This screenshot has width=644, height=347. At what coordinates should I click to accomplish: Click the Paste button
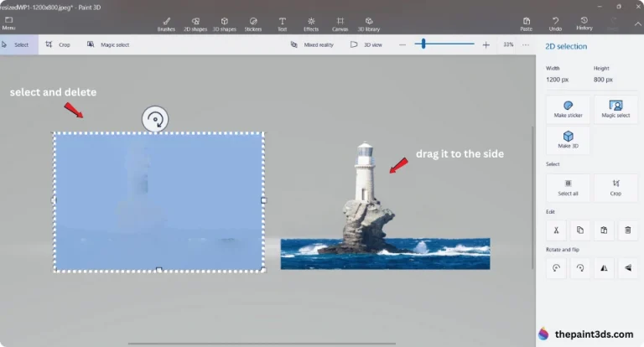pos(526,24)
